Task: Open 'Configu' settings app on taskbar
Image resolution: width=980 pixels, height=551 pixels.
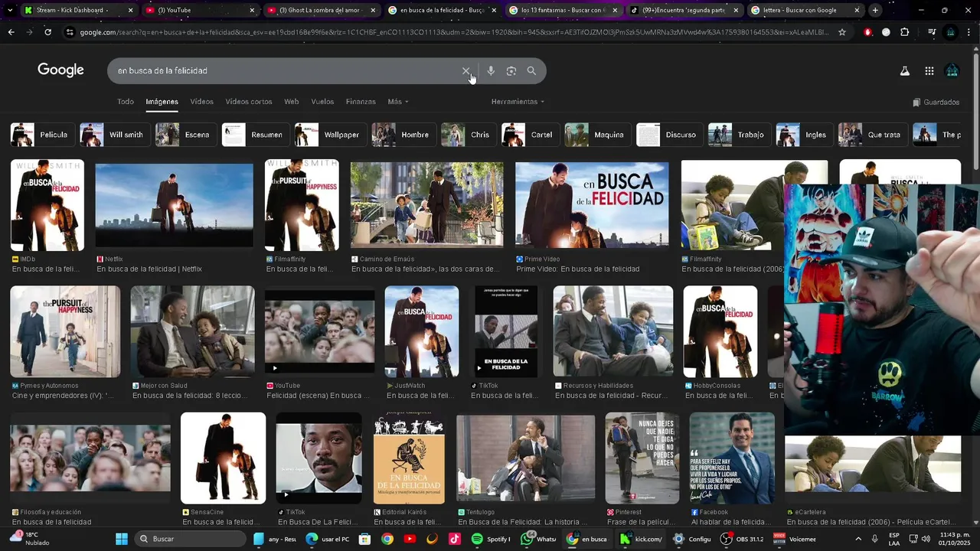Action: (x=691, y=539)
